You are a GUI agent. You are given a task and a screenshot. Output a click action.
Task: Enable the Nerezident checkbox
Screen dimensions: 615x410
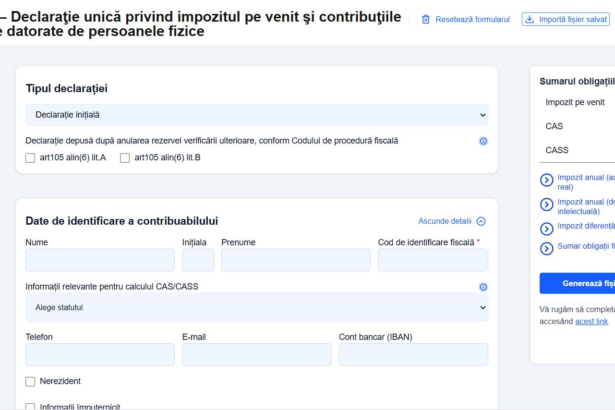pyautogui.click(x=30, y=381)
